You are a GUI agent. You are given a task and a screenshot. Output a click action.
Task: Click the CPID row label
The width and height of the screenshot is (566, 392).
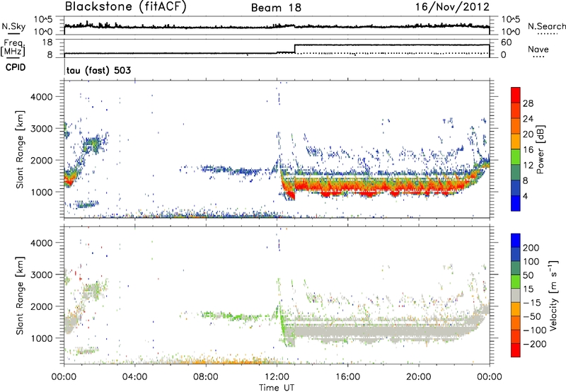tap(16, 67)
